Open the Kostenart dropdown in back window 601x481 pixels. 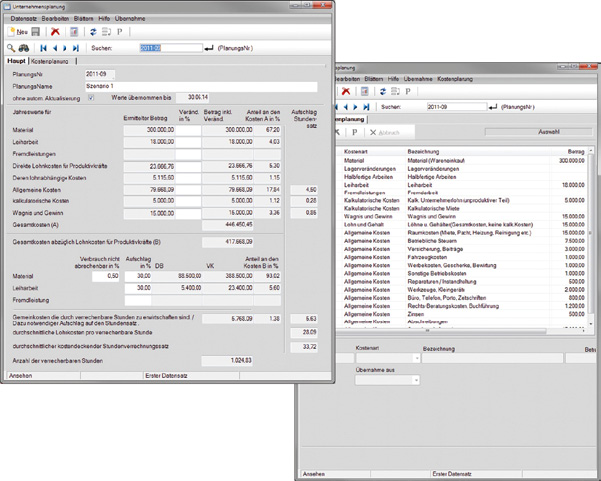(416, 358)
